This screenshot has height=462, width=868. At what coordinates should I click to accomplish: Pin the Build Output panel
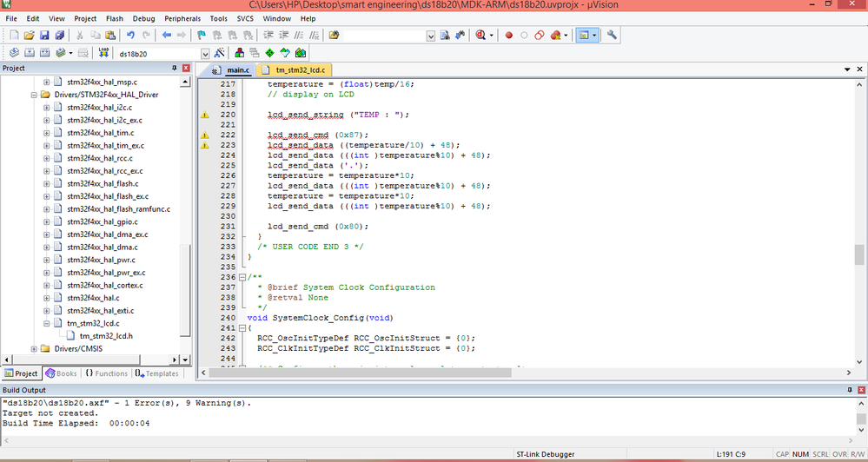click(850, 390)
